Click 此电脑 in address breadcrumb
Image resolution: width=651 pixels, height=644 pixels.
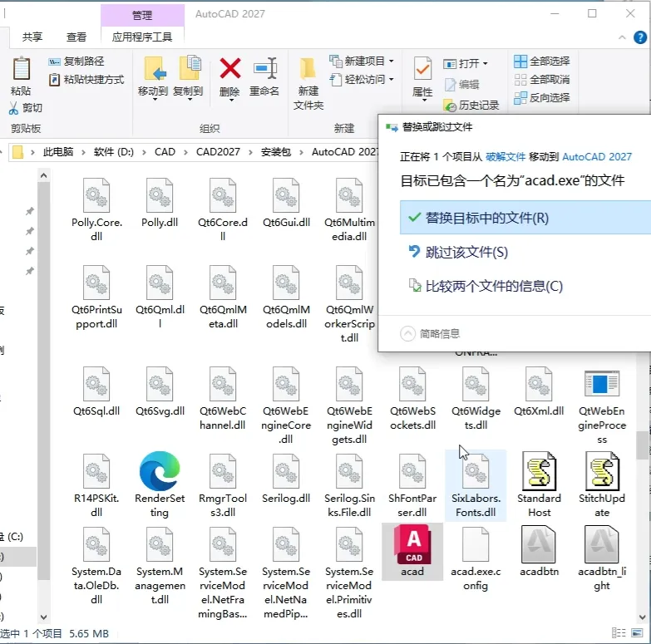(x=57, y=152)
